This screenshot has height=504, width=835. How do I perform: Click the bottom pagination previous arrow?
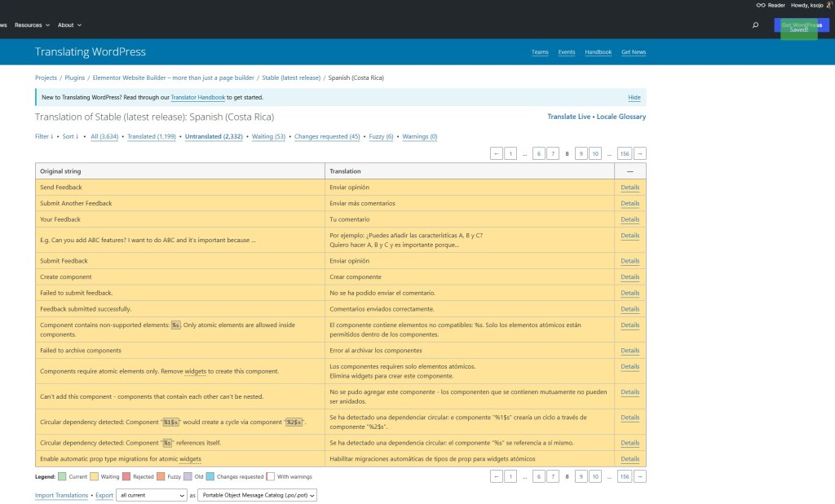point(497,476)
